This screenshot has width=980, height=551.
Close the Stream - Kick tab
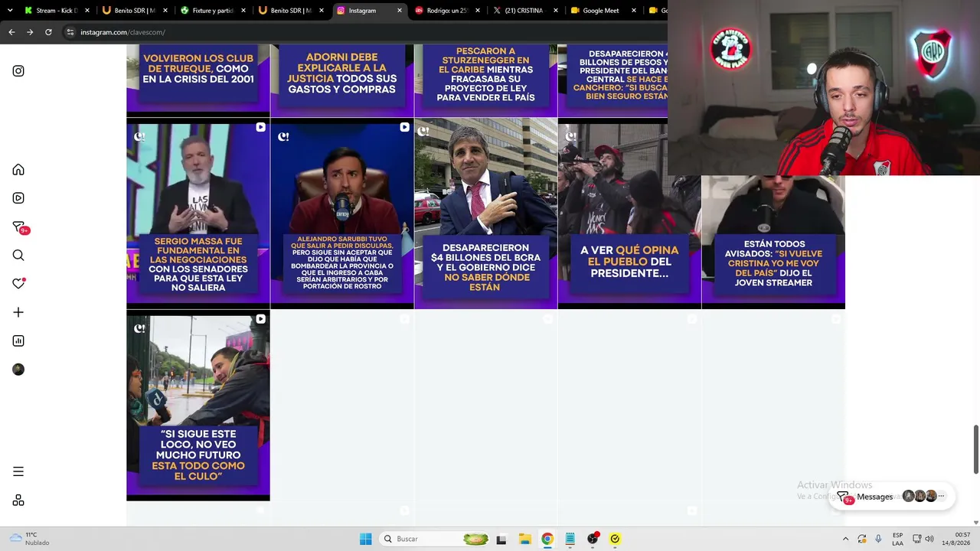[x=87, y=11]
